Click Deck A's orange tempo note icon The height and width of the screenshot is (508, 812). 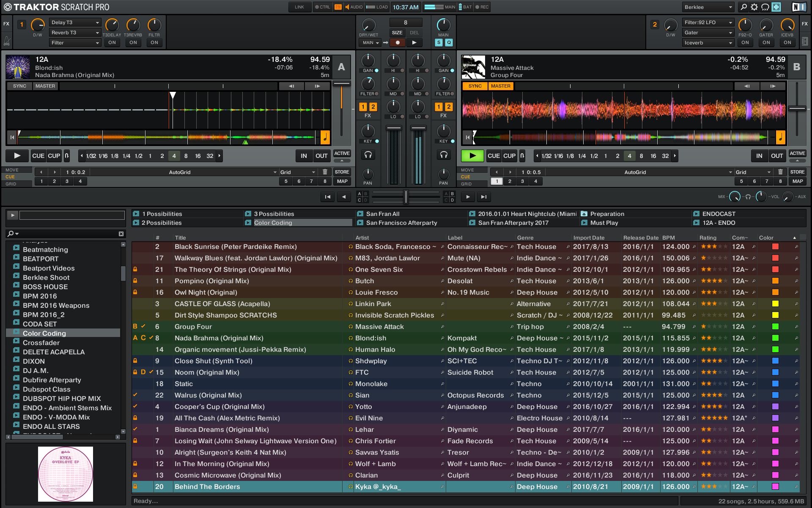pyautogui.click(x=325, y=137)
